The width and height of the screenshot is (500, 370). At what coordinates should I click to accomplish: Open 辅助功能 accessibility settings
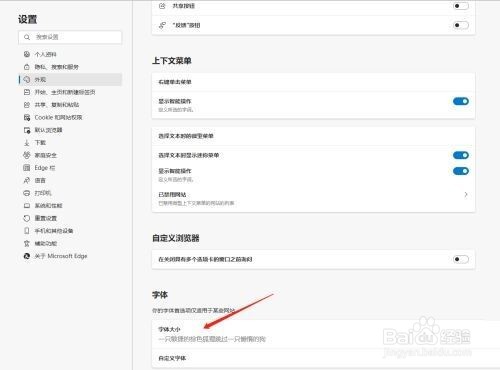tap(70, 243)
